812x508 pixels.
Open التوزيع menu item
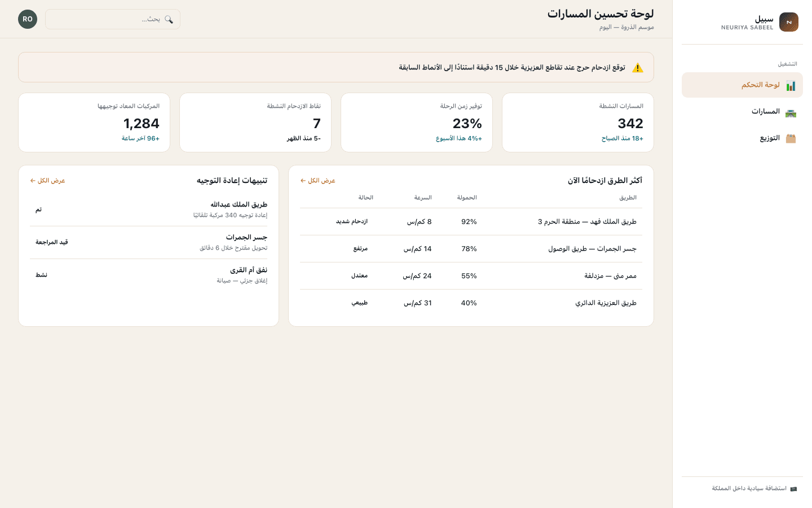pyautogui.click(x=742, y=138)
